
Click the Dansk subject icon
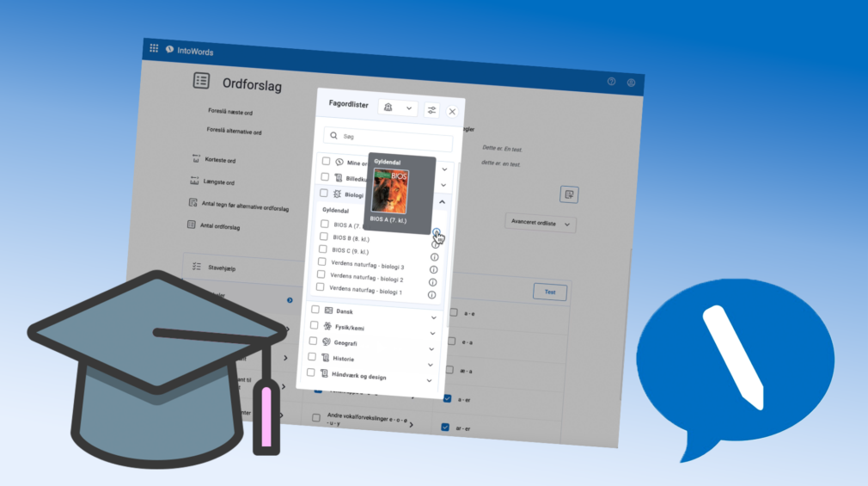(328, 311)
